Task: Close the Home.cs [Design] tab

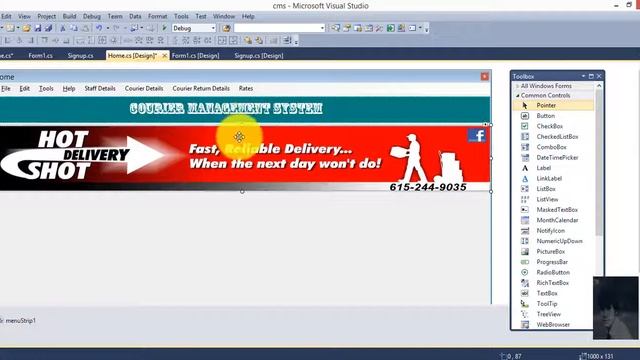Action: [x=164, y=56]
